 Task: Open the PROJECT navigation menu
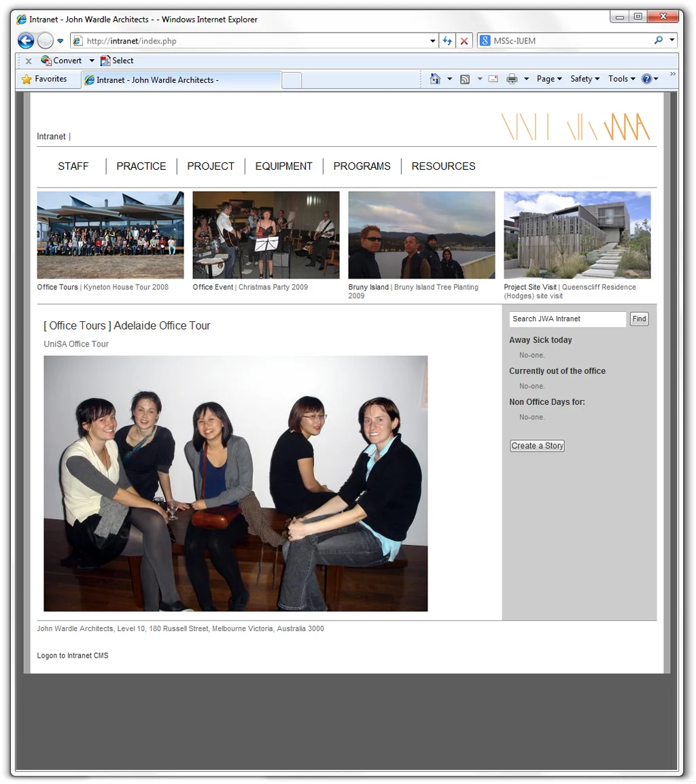click(211, 166)
